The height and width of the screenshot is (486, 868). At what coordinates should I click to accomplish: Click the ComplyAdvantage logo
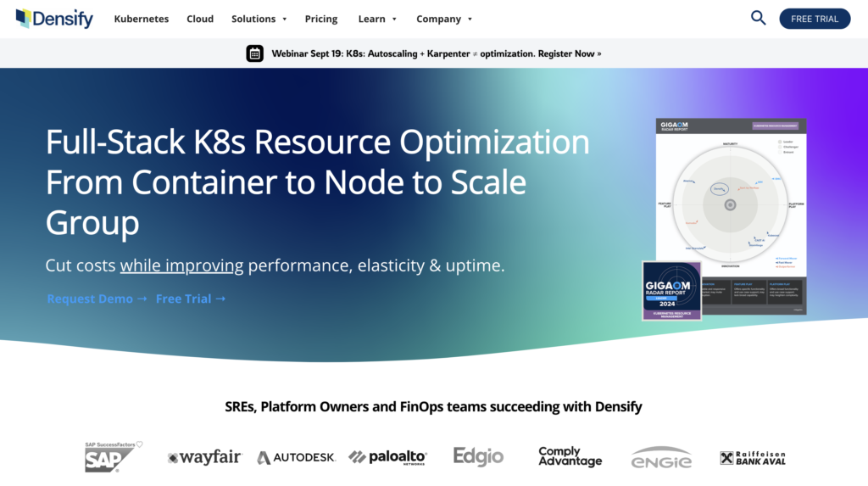[570, 456]
